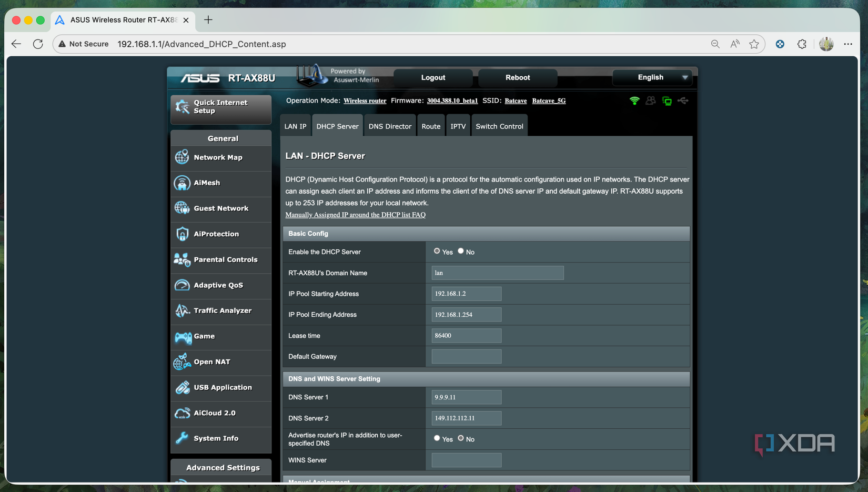Select Parental Controls
868x492 pixels.
click(x=225, y=259)
